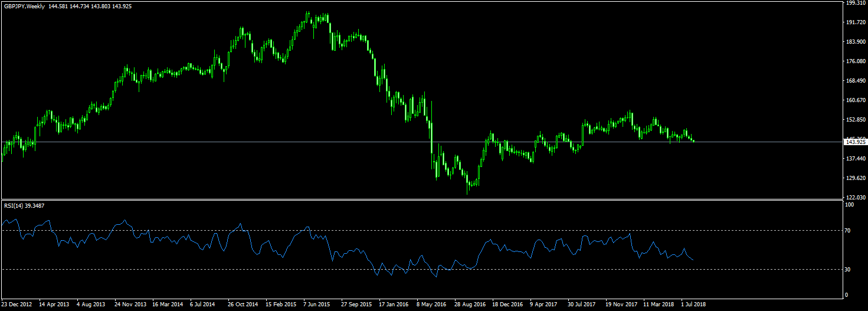Viewport: 868px width, 311px height.
Task: Click the 160.670 price axis label
Action: pyautogui.click(x=855, y=100)
